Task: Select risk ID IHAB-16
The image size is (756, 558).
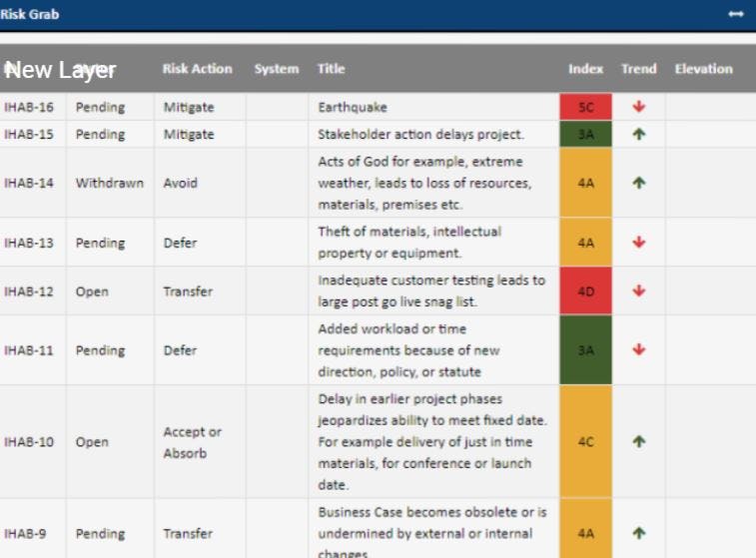Action: tap(29, 107)
